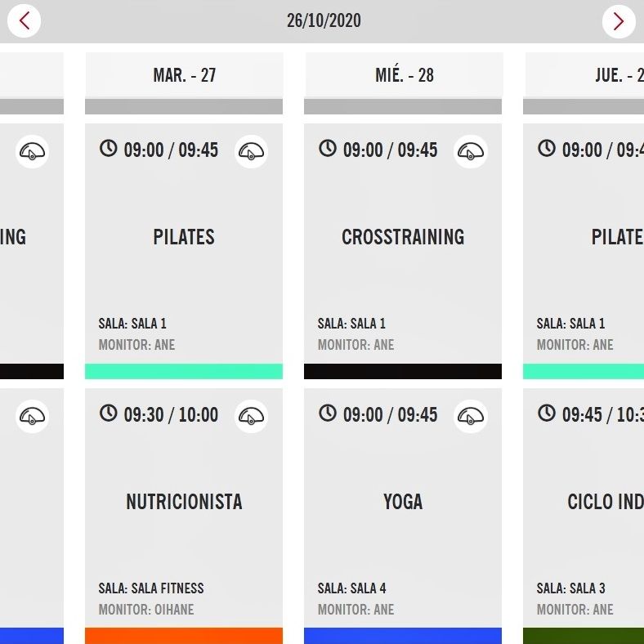Click occupancy gauge icon on Crosstraining class
This screenshot has height=644, width=644.
coord(470,152)
